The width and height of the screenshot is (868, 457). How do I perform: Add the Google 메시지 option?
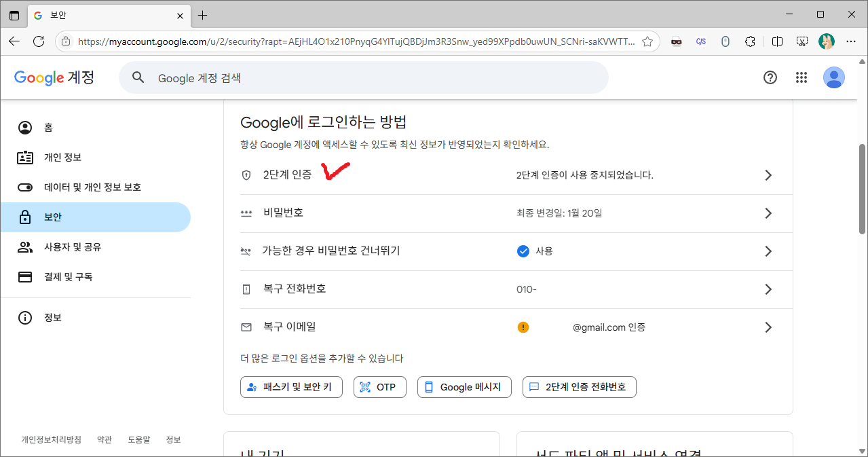click(464, 387)
